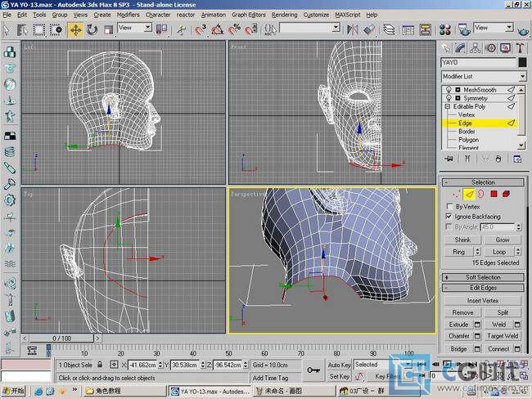Click the Shrink selection button
Screen dimensions: 532x399
(462, 240)
